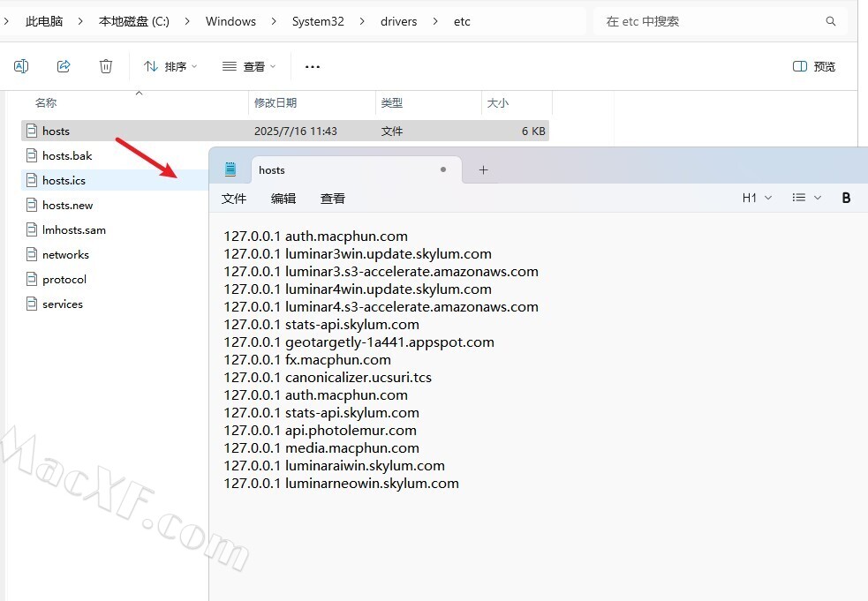Select the hosts.ics file
Screen dimensions: 868x601
click(x=64, y=180)
